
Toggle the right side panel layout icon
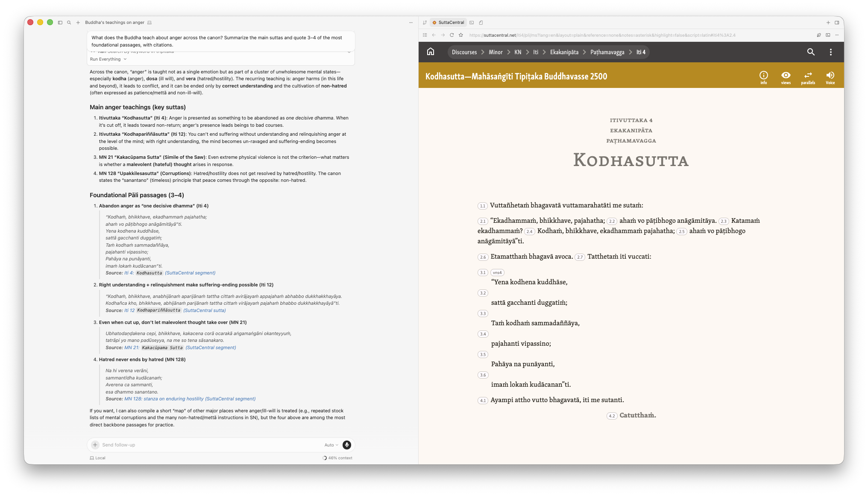pos(837,23)
